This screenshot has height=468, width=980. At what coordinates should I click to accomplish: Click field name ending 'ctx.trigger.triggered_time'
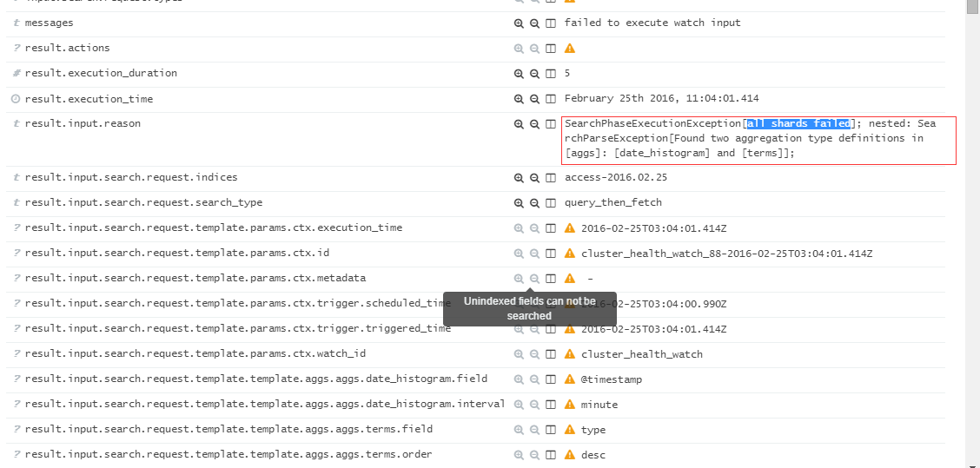pos(237,329)
